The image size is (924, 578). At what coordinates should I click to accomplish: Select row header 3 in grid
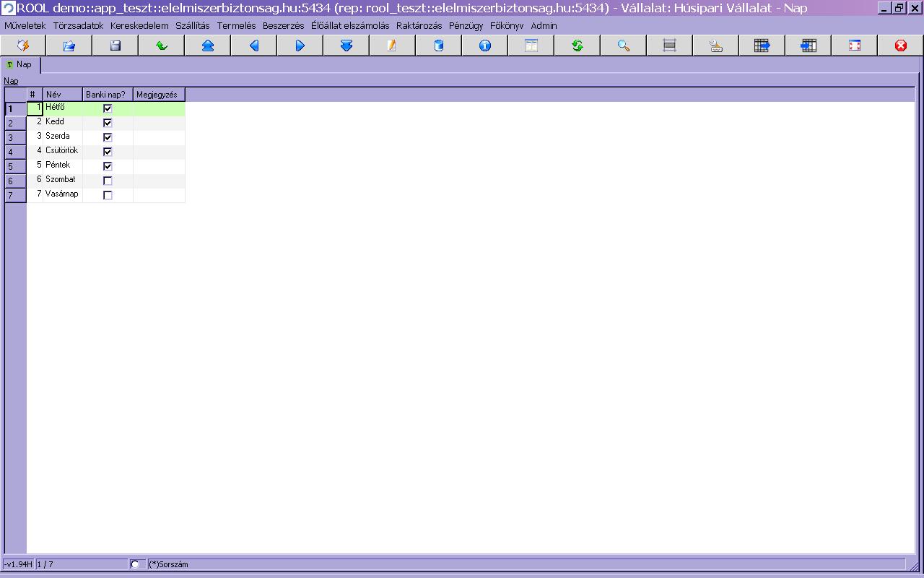tap(15, 137)
